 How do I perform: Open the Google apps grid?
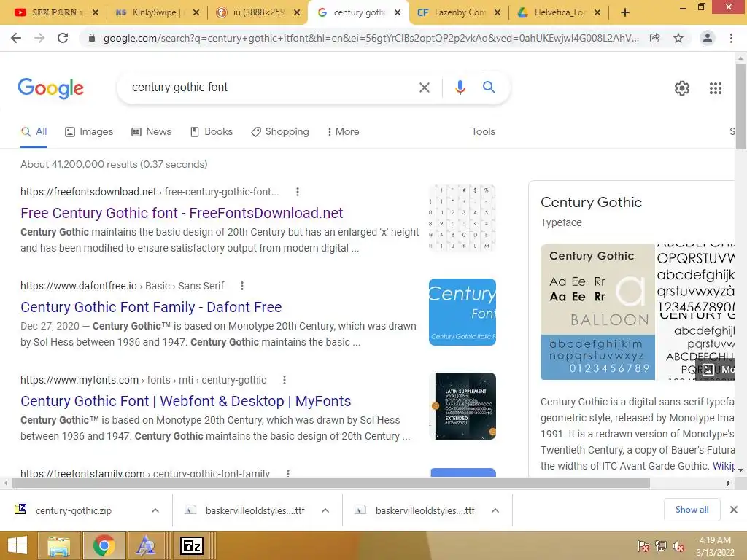tap(716, 88)
